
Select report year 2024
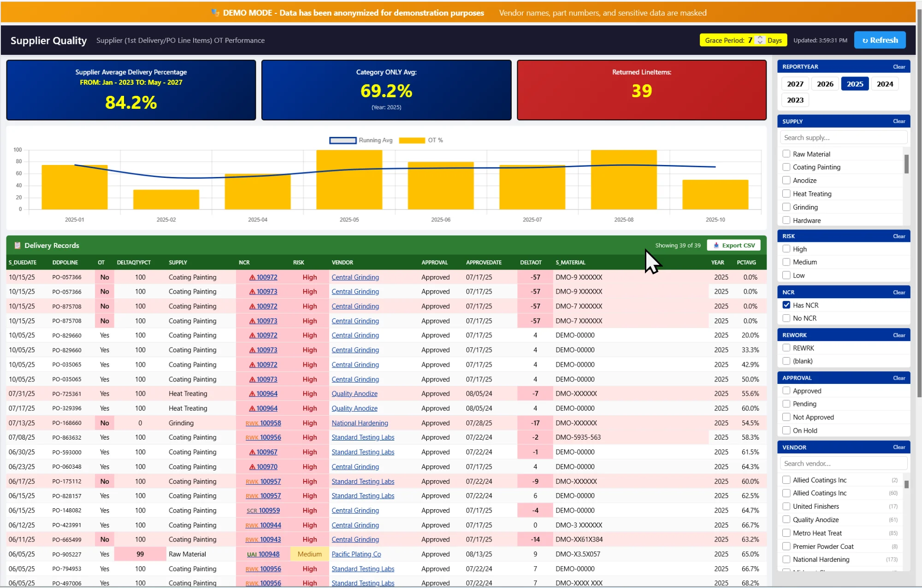(885, 84)
